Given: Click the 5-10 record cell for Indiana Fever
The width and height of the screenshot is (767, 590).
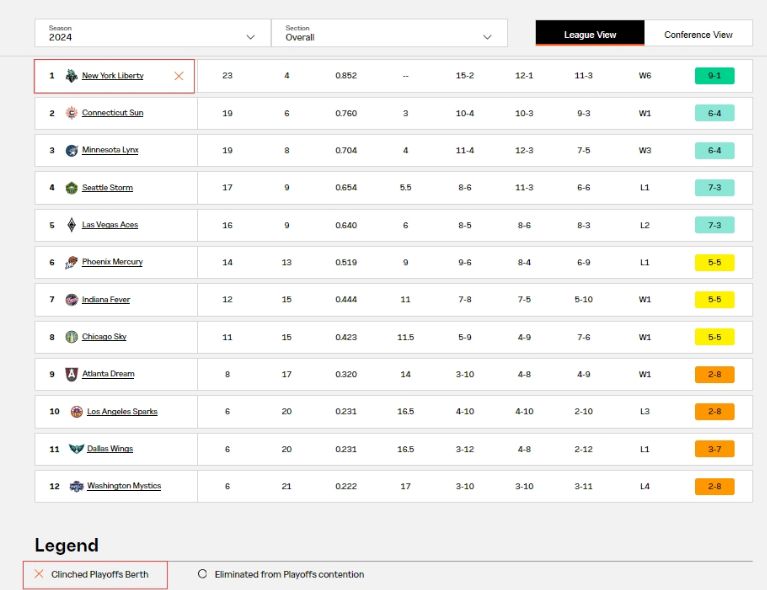Looking at the screenshot, I should 584,299.
